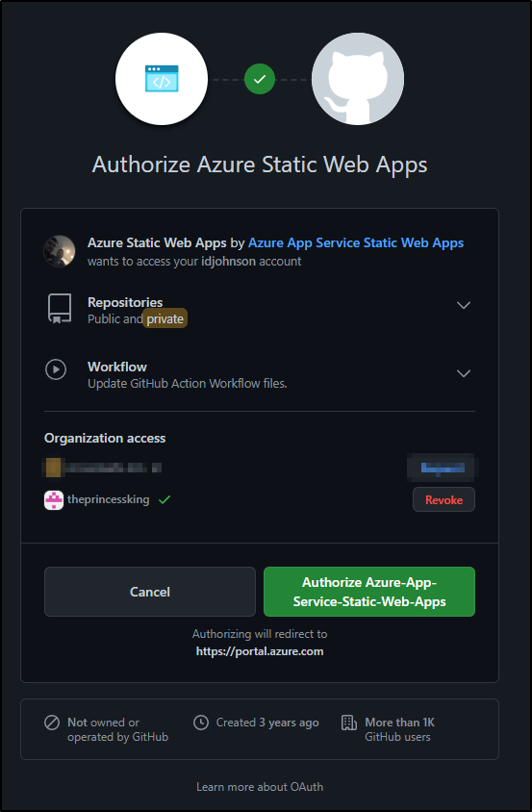Click Not owned or operated by GitHub text
This screenshot has width=532, height=812.
(x=117, y=729)
